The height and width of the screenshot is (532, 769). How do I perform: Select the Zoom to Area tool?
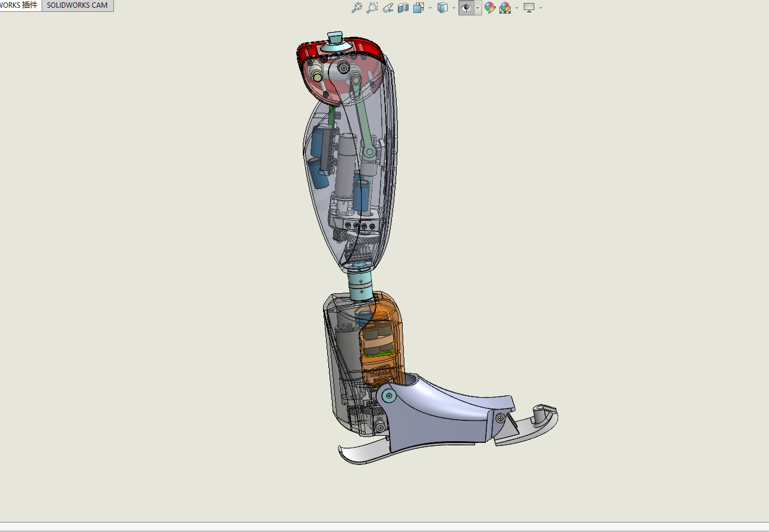point(372,8)
